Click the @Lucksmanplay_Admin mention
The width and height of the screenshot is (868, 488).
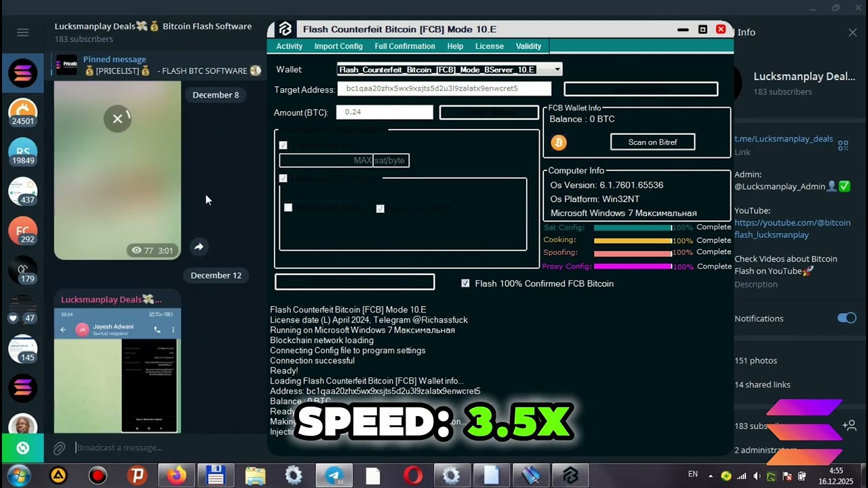pos(780,186)
